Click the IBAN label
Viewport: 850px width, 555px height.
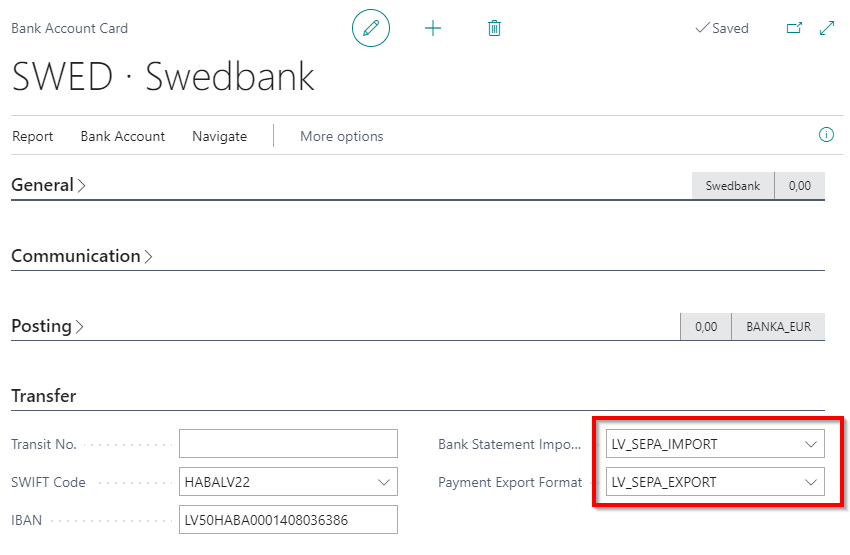click(27, 520)
